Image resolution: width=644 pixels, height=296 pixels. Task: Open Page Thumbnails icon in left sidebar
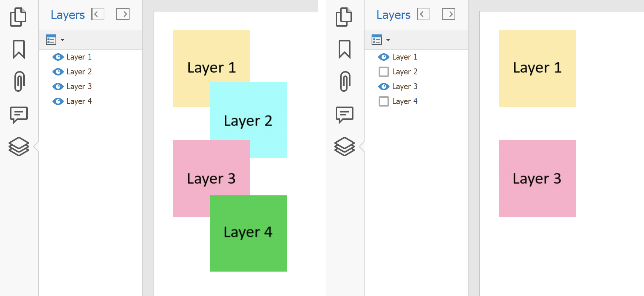tap(18, 17)
